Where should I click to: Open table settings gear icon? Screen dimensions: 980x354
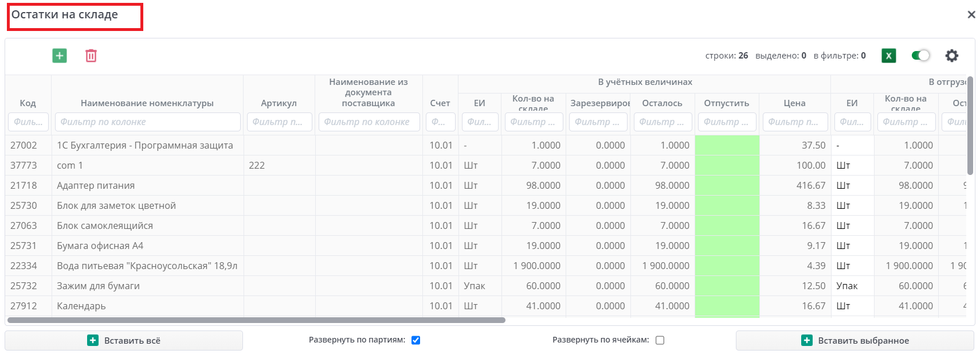tap(951, 56)
